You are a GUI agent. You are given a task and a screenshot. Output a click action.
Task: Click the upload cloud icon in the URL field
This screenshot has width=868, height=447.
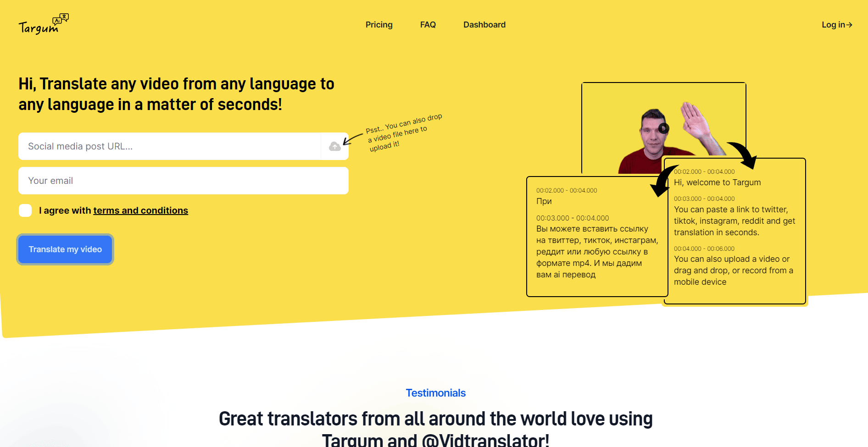334,146
